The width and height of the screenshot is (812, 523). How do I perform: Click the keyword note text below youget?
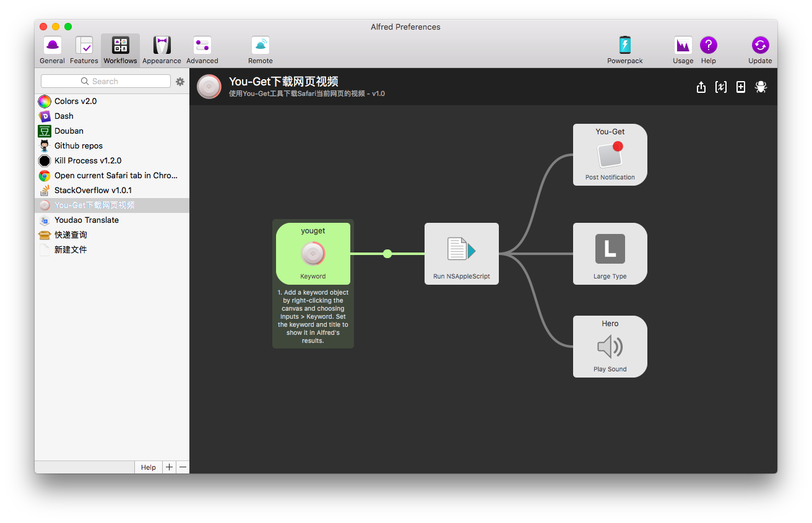coord(313,316)
